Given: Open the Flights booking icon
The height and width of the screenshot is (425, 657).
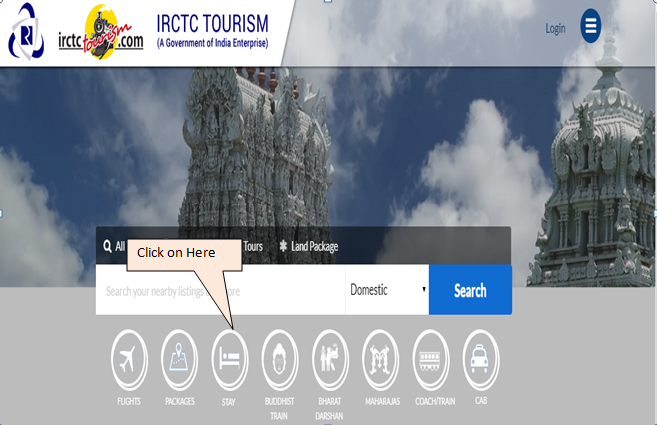Looking at the screenshot, I should tap(128, 360).
